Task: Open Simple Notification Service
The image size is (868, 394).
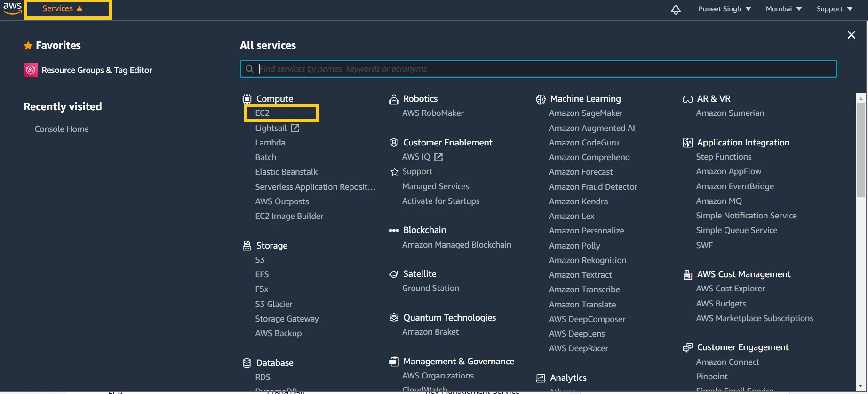Action: tap(746, 216)
